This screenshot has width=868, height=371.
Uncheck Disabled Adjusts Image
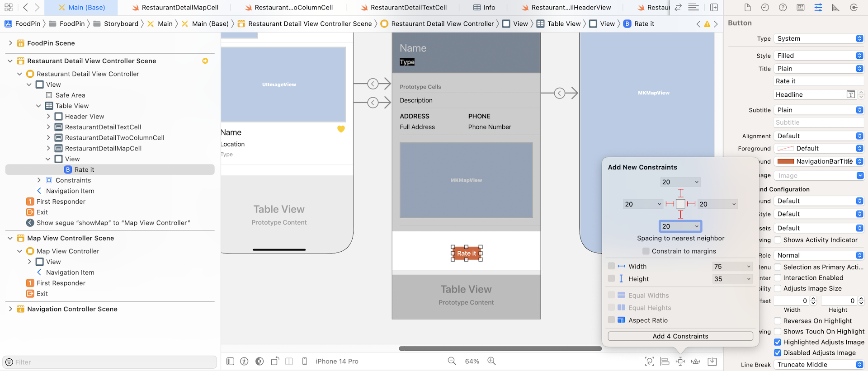pyautogui.click(x=778, y=353)
